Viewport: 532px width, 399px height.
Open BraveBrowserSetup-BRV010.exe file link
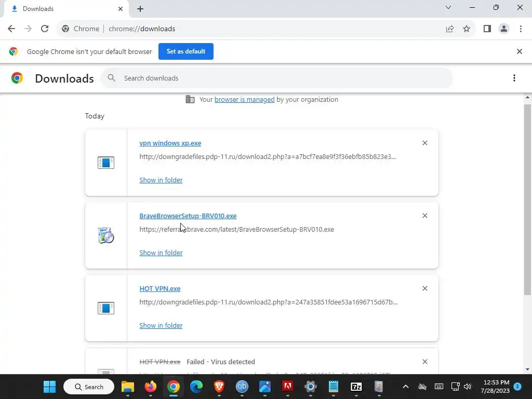[188, 216]
